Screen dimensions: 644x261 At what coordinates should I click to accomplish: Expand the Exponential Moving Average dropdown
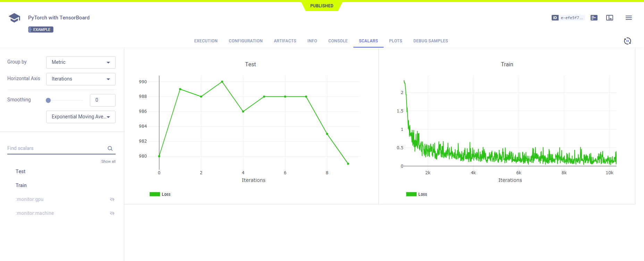click(81, 117)
